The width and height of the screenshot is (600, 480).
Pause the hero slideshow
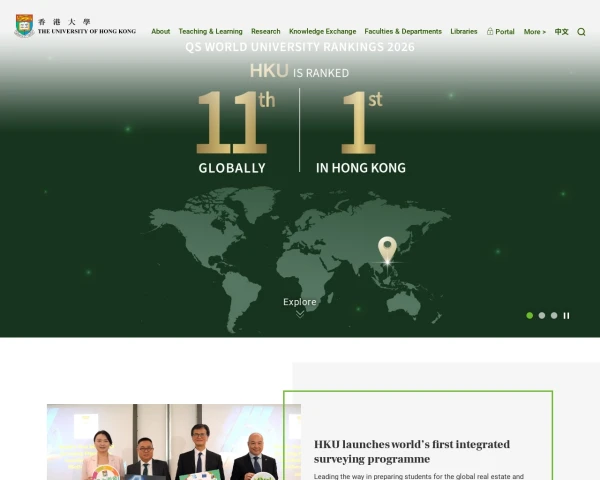click(566, 315)
